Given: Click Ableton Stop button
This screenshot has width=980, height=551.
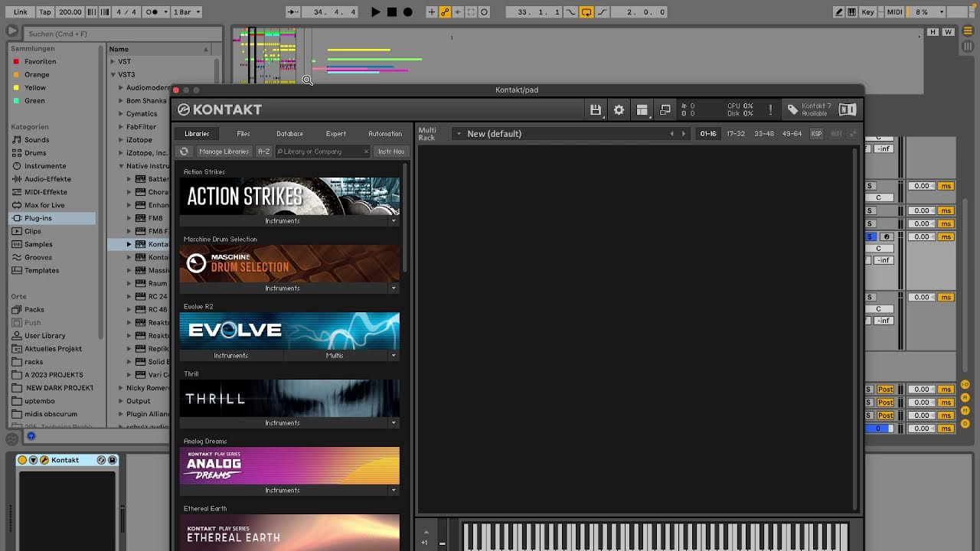Looking at the screenshot, I should [x=391, y=12].
